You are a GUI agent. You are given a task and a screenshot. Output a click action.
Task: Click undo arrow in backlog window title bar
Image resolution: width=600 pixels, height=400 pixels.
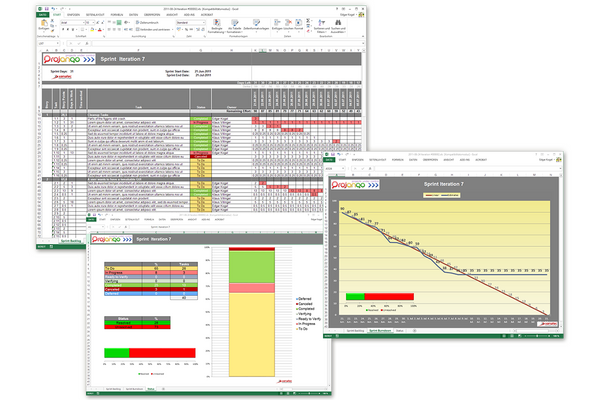pos(52,8)
